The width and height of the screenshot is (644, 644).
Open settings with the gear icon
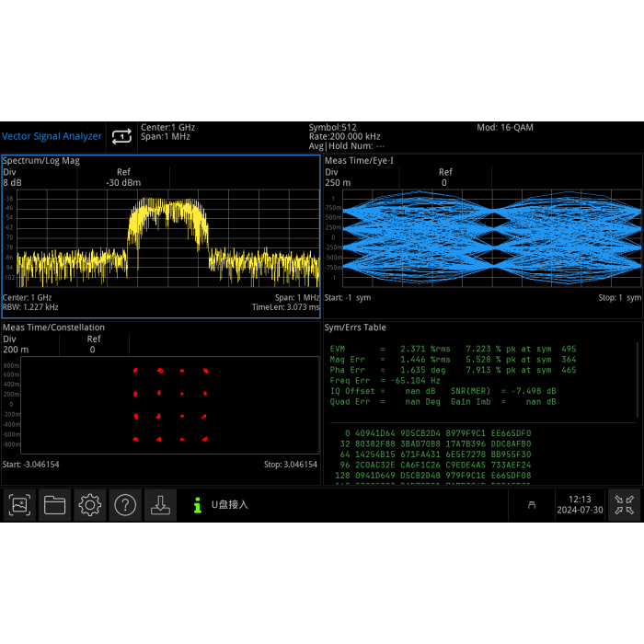[90, 505]
